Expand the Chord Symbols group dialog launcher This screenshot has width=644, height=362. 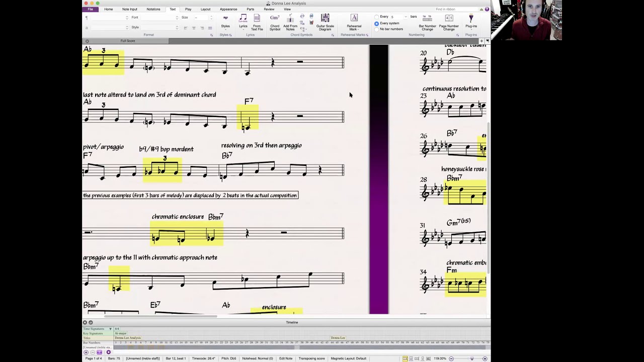coord(333,35)
